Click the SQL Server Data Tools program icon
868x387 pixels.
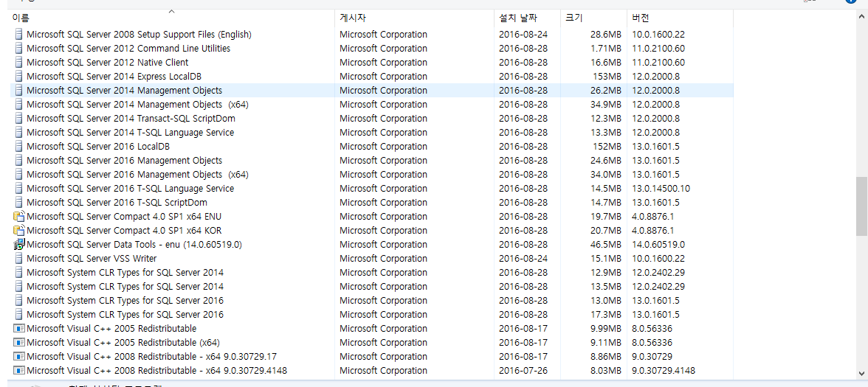19,245
